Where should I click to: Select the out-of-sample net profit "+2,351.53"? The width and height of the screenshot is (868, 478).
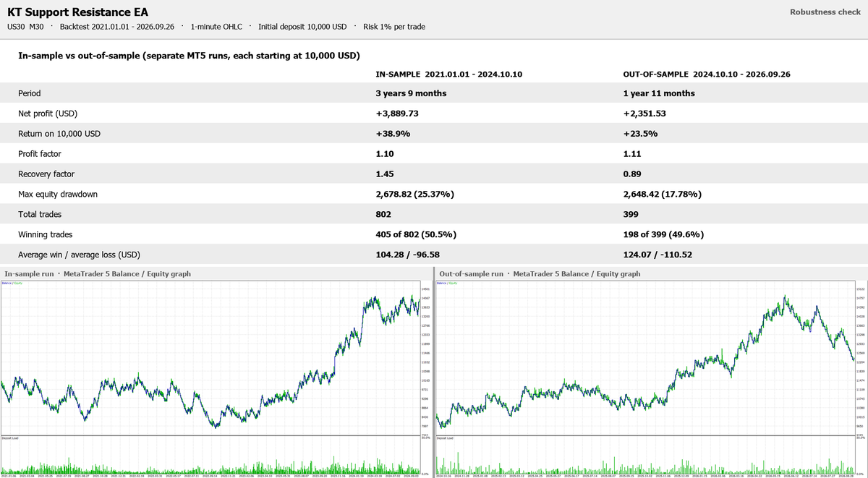tap(644, 114)
